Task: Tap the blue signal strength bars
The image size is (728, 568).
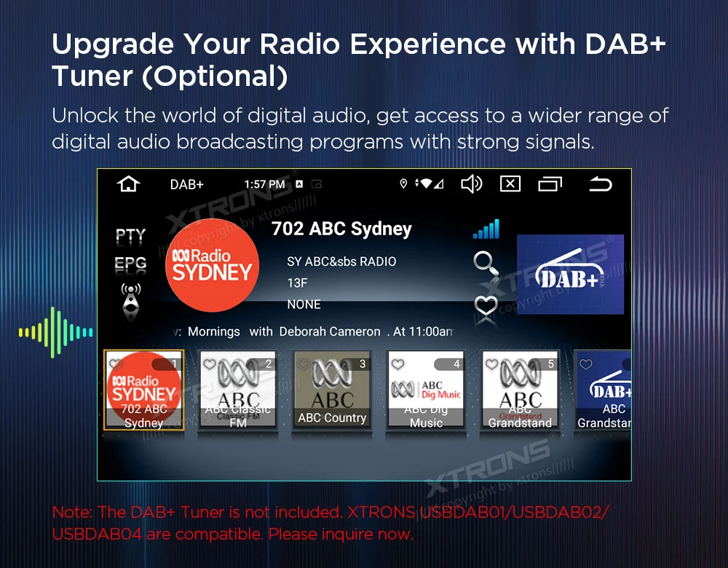Action: tap(486, 229)
